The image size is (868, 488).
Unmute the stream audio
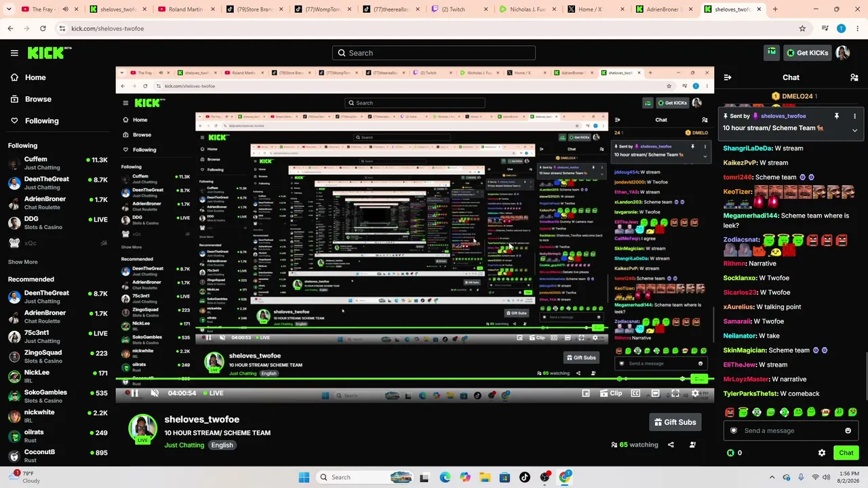(x=155, y=393)
